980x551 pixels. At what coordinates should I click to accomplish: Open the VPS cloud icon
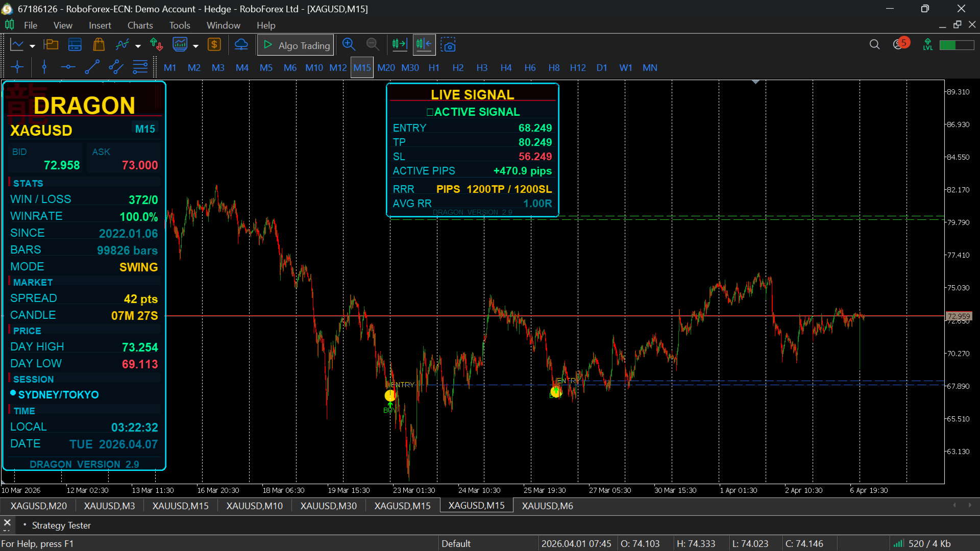(x=241, y=45)
